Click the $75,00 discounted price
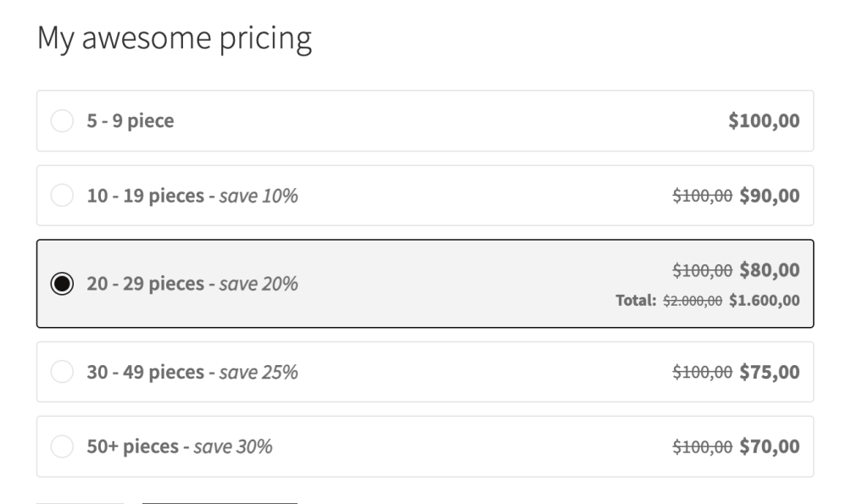868x504 pixels. [769, 372]
